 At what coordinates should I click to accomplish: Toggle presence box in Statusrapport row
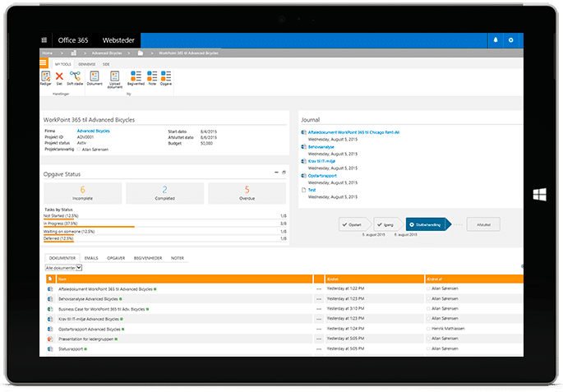pos(428,349)
